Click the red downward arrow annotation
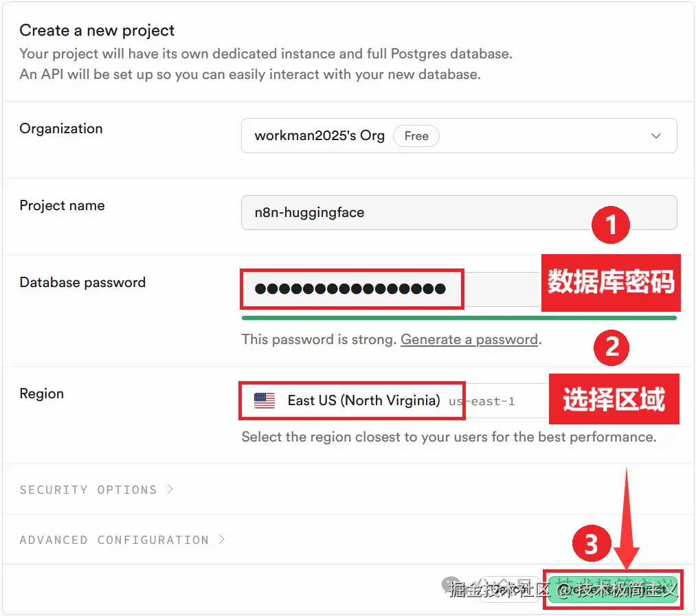Viewport: 696px width, 616px height. [x=627, y=518]
